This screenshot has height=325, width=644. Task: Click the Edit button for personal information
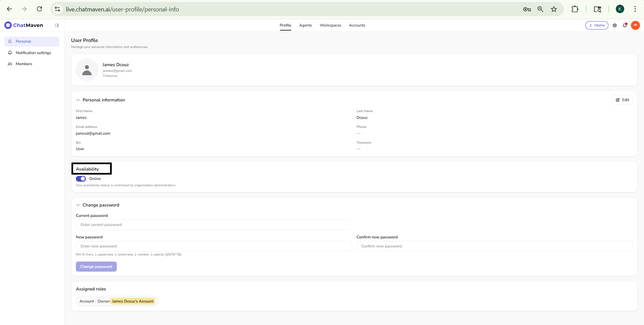point(622,100)
